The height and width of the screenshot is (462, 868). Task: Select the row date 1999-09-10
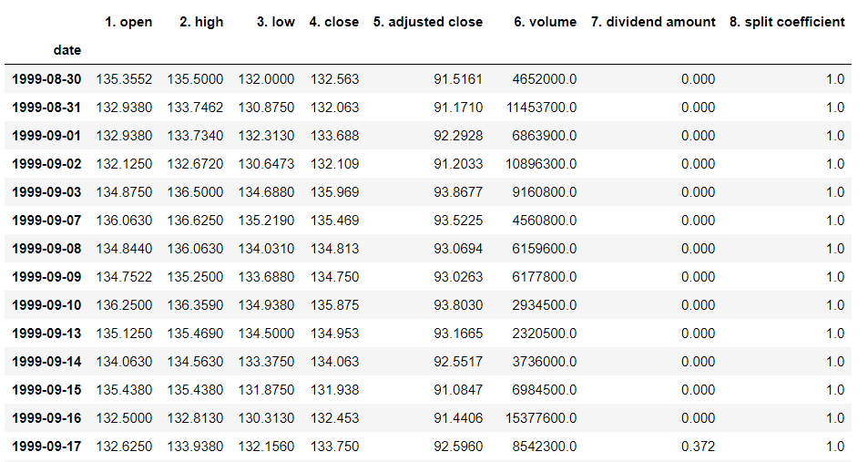[46, 305]
